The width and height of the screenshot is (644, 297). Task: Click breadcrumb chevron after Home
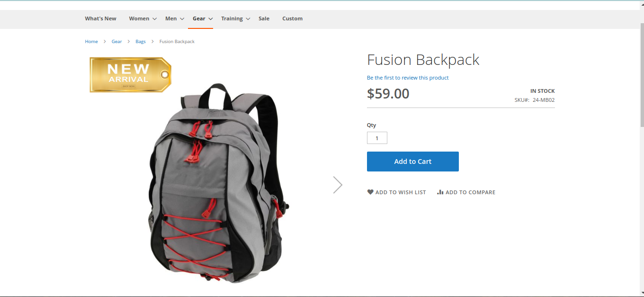tap(105, 42)
